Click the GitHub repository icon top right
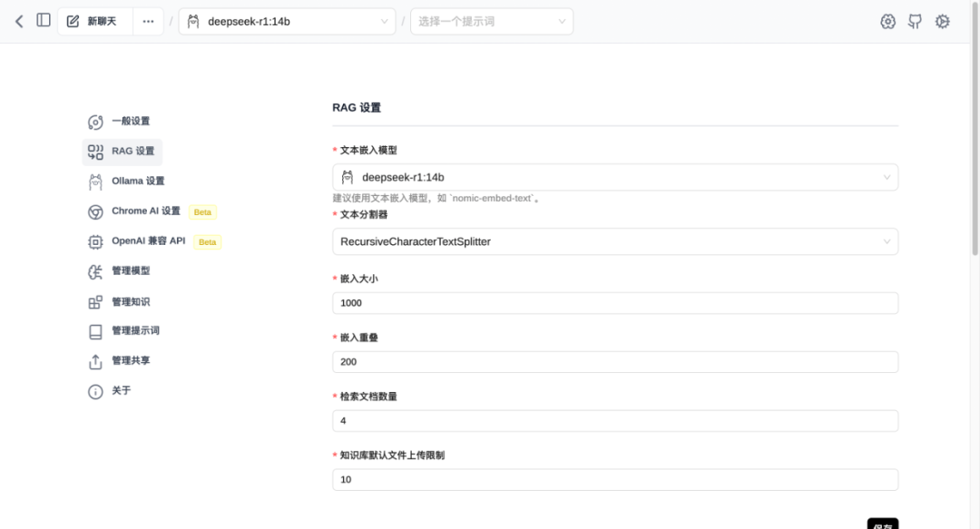This screenshot has width=980, height=529. pyautogui.click(x=916, y=21)
